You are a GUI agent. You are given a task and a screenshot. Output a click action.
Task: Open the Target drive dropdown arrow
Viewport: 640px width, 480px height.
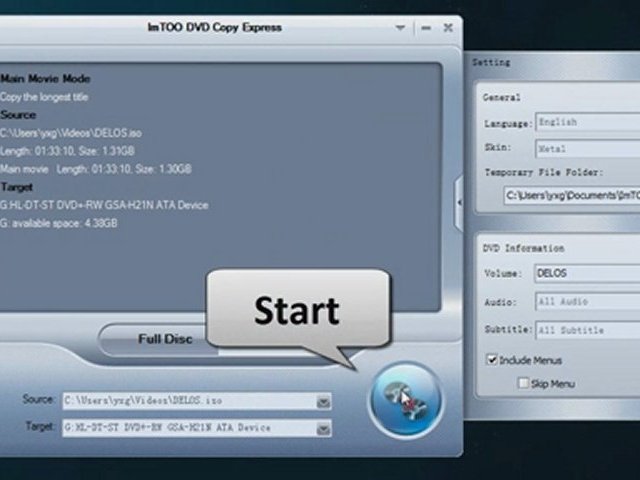(x=323, y=428)
